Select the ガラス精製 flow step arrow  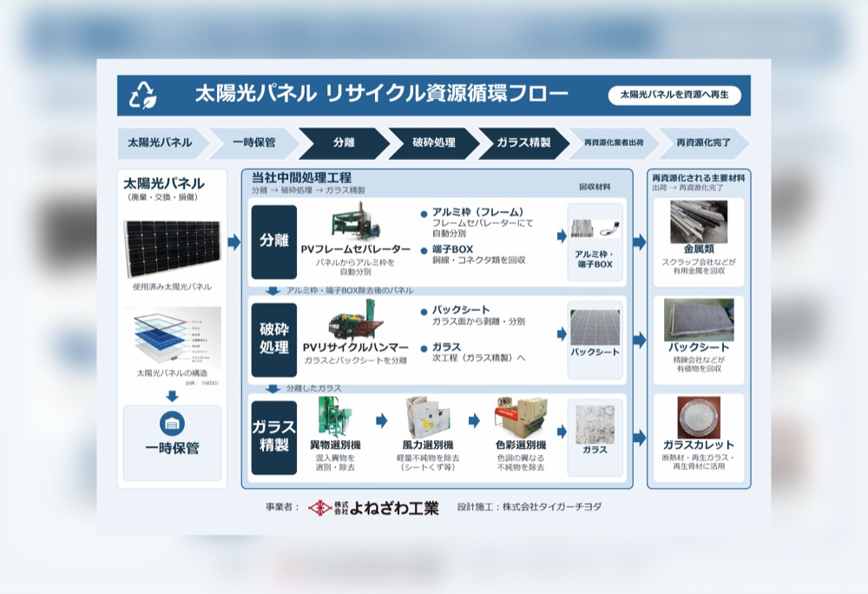(x=523, y=142)
